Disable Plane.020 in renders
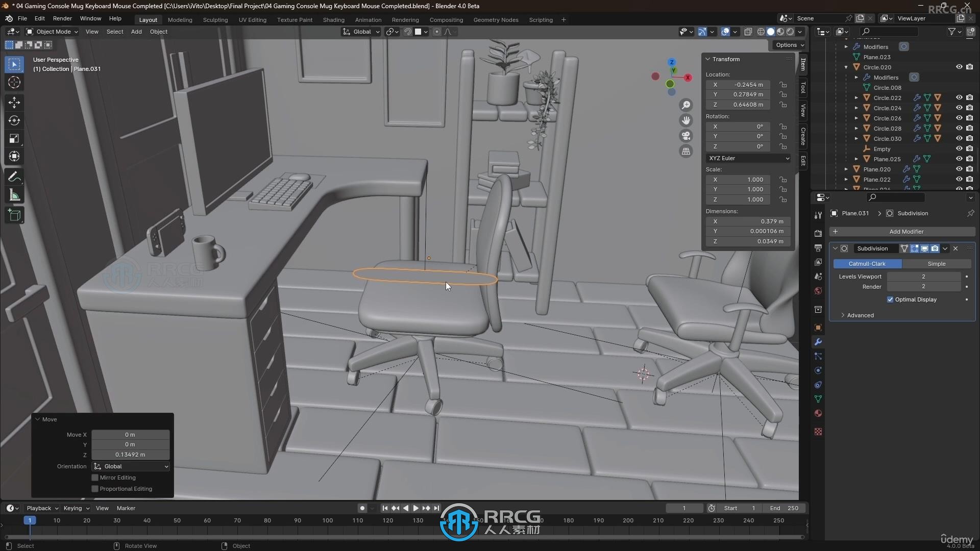This screenshot has width=980, height=551. click(x=969, y=169)
